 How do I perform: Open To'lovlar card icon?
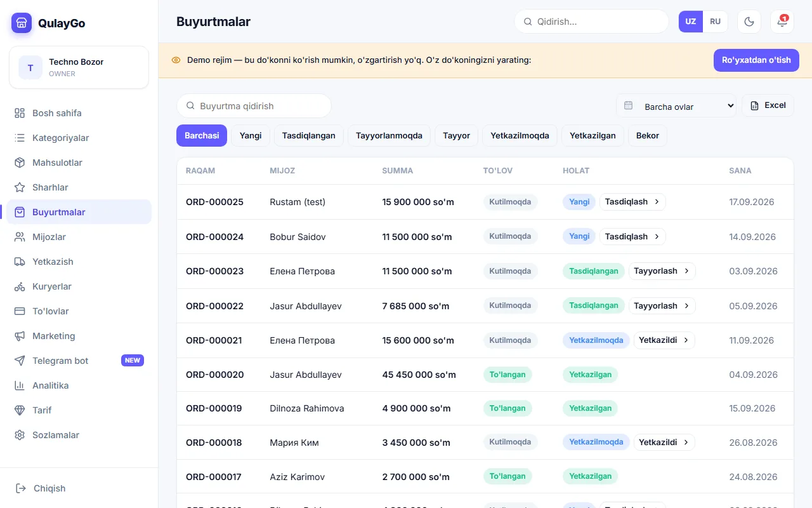[x=20, y=311]
